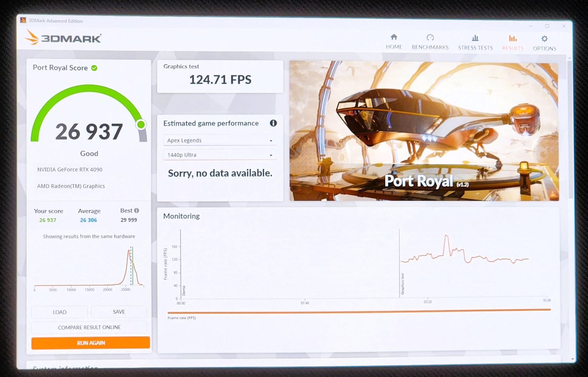This screenshot has height=377, width=588.
Task: Expand the 1440p Ultra resolution dropdown
Action: coord(220,155)
